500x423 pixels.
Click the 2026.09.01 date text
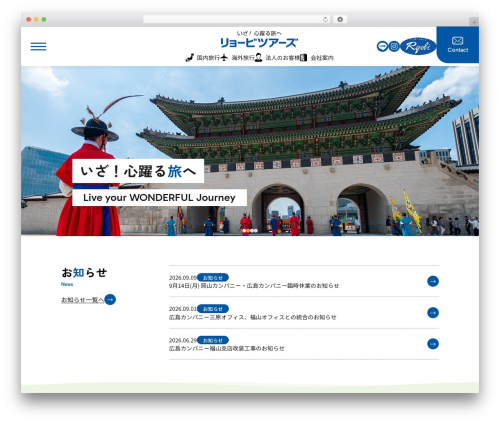(x=182, y=309)
